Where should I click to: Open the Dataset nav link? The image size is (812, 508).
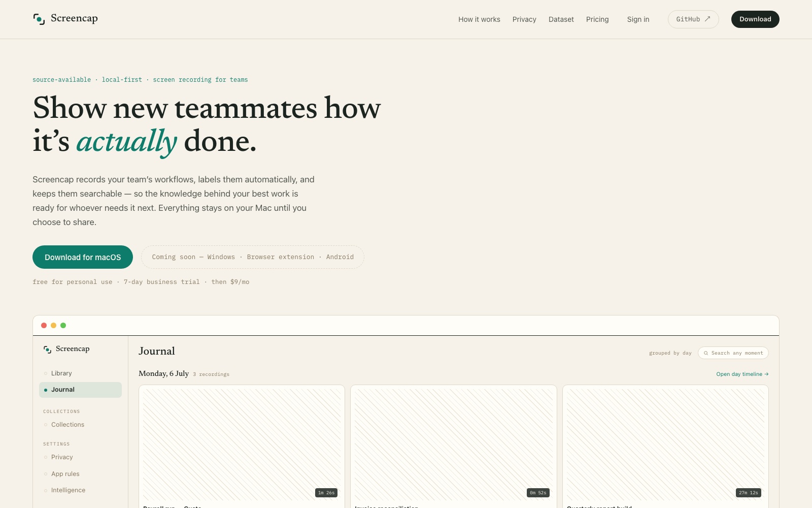coord(561,19)
